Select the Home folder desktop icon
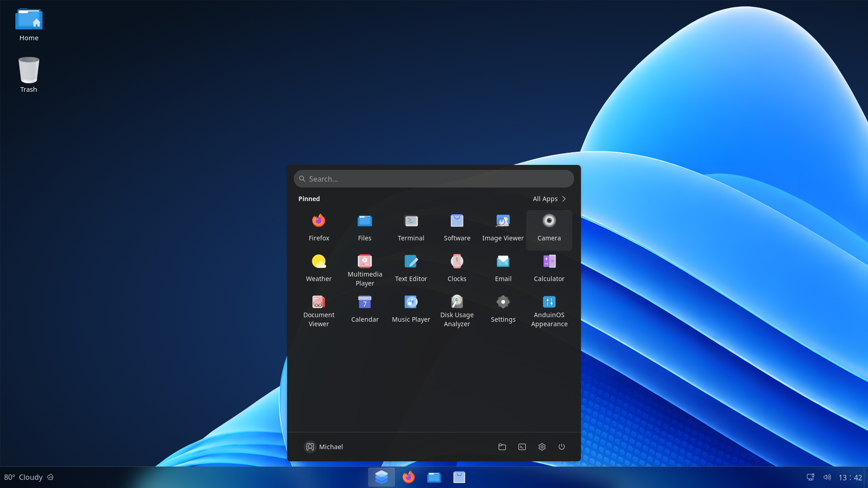Image resolution: width=868 pixels, height=488 pixels. click(x=29, y=25)
